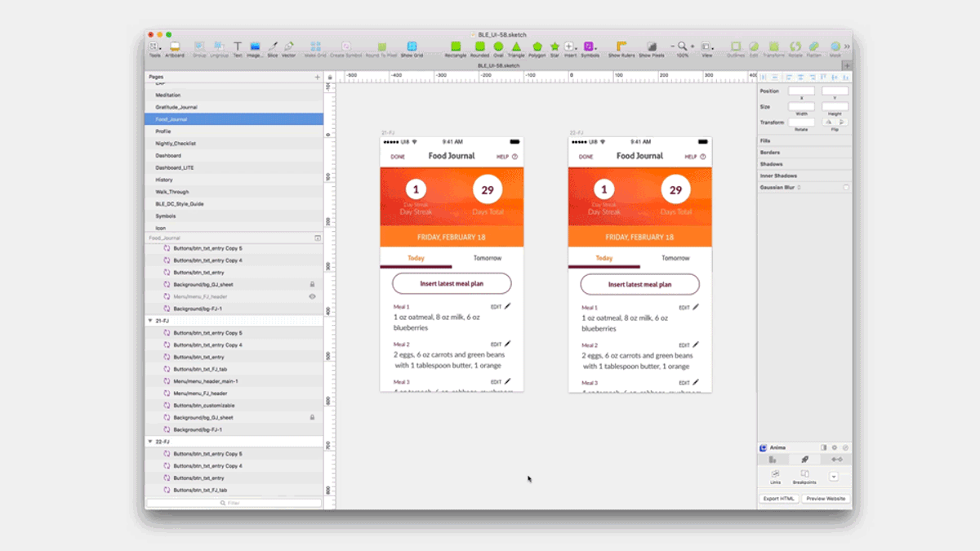Unlock the Background/bg_GJ_sheet layer lock icon

pos(312,284)
